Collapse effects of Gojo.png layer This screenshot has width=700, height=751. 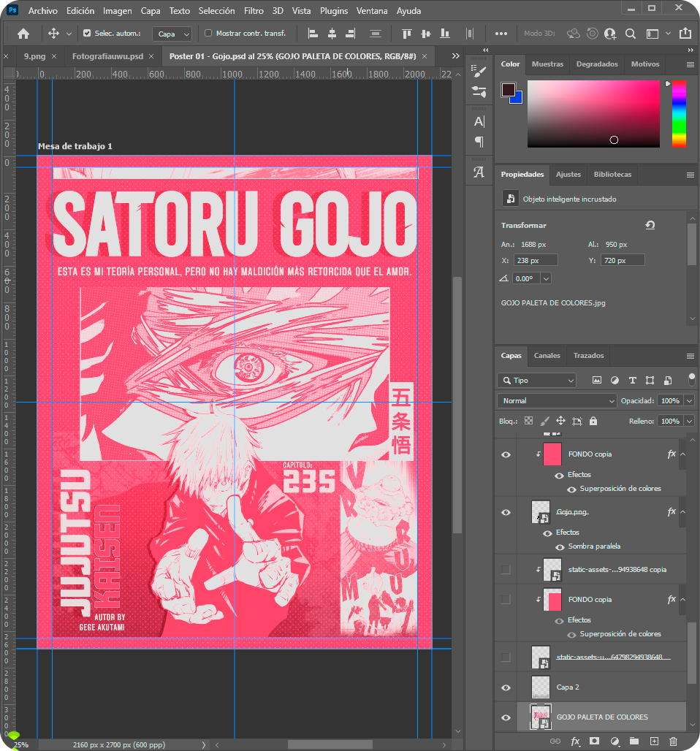pos(683,512)
